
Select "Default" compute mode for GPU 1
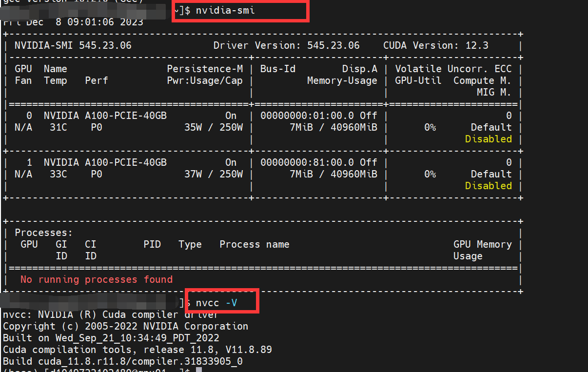pyautogui.click(x=491, y=174)
